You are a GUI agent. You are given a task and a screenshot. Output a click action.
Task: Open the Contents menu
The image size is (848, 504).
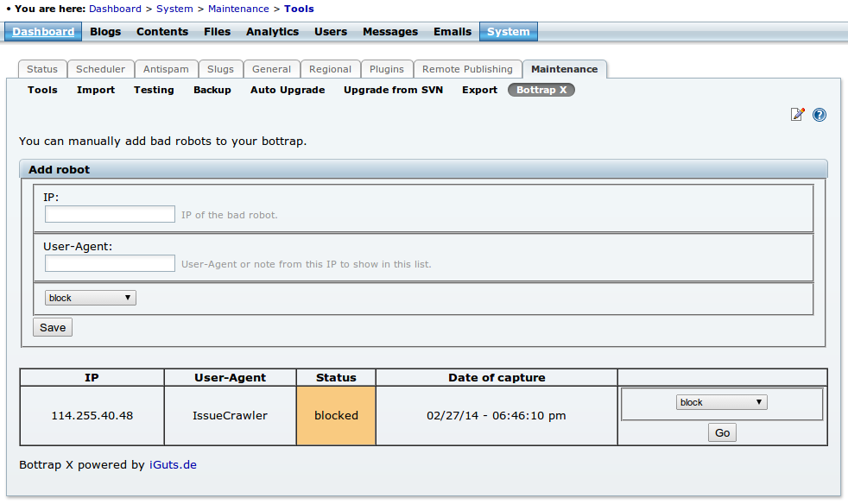tap(162, 32)
